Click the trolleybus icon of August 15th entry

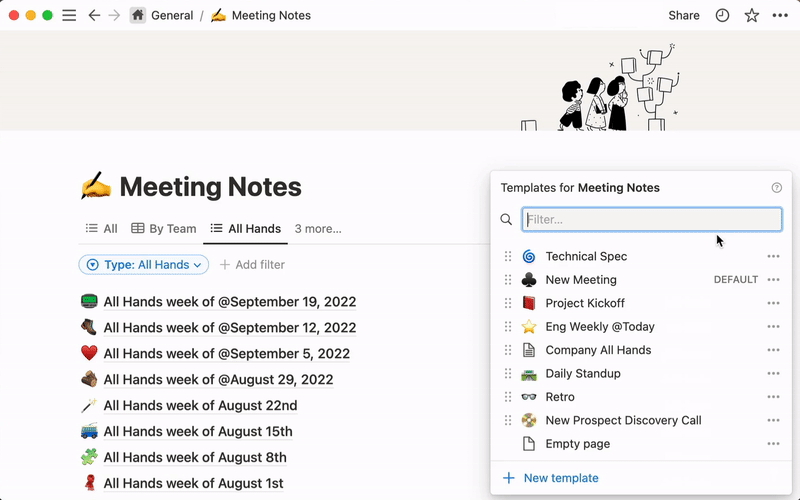coord(89,431)
